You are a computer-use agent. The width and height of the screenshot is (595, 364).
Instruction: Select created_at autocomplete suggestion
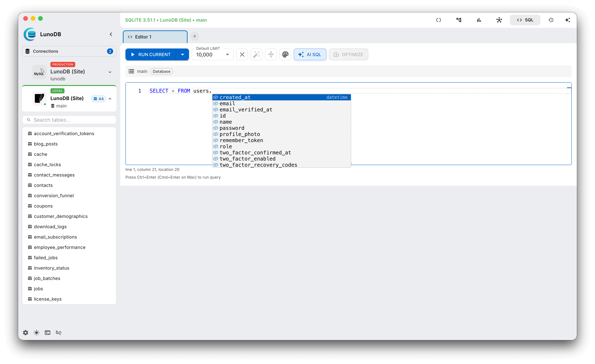pyautogui.click(x=281, y=97)
